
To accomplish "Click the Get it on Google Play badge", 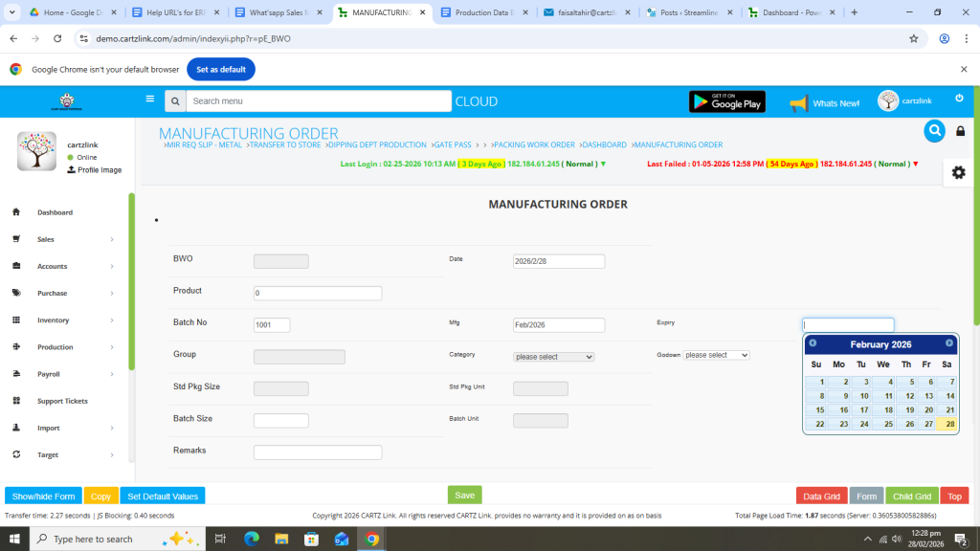I will (726, 101).
